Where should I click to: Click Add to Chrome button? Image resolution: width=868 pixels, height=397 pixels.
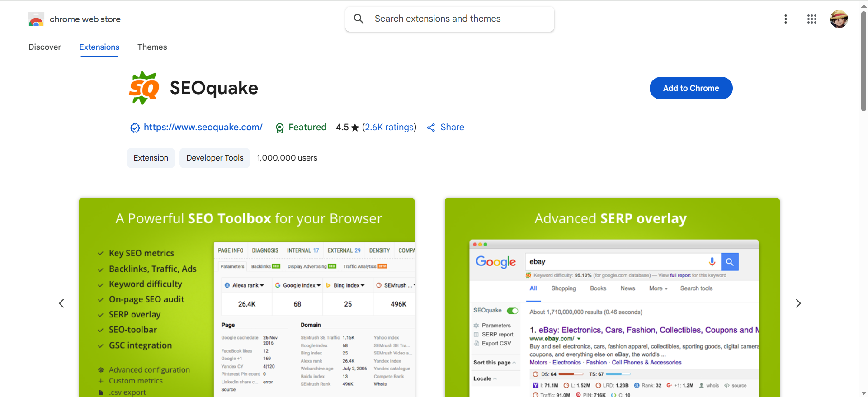click(691, 88)
